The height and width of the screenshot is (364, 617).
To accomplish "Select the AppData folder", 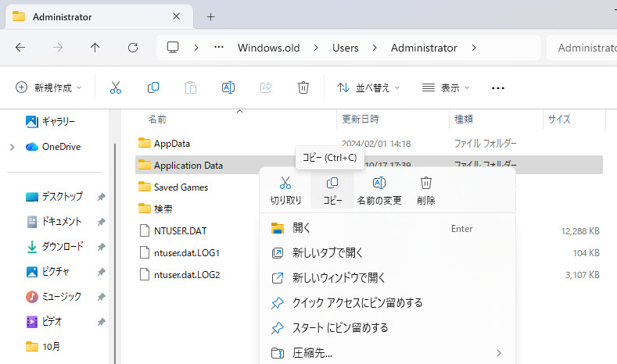I will click(x=164, y=144).
